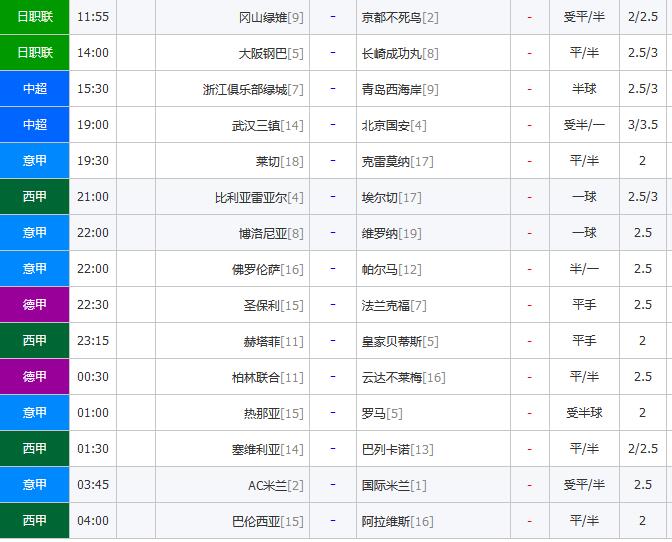Click kickoff time 11:55
Image resolution: width=672 pixels, height=542 pixels.
(x=93, y=17)
